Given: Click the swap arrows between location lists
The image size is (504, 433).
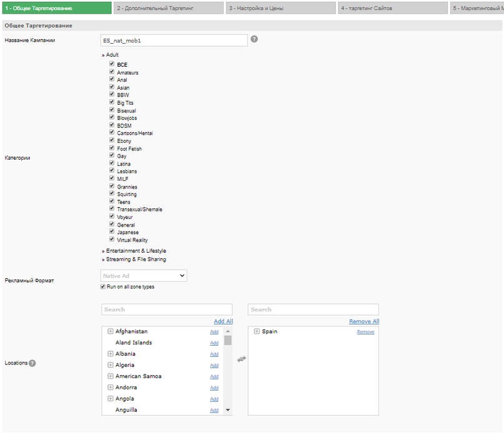Looking at the screenshot, I should coord(242,359).
